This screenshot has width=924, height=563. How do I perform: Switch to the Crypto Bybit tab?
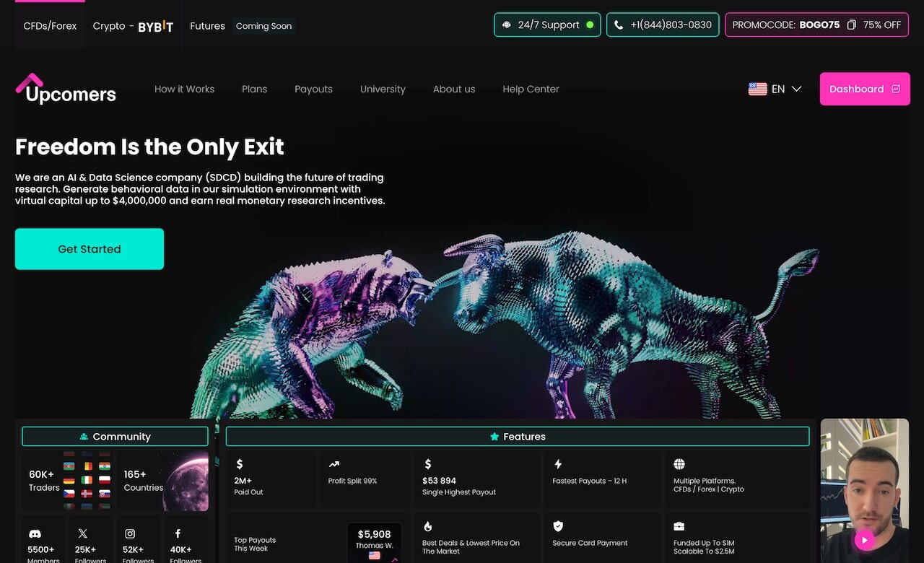133,25
